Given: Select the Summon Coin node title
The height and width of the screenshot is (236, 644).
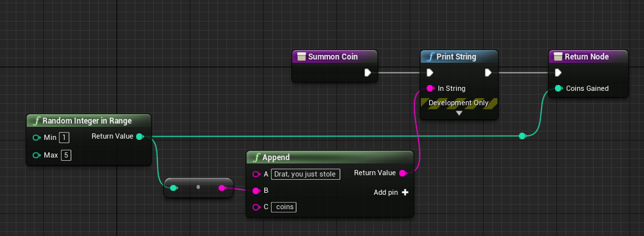Looking at the screenshot, I should pyautogui.click(x=332, y=57).
